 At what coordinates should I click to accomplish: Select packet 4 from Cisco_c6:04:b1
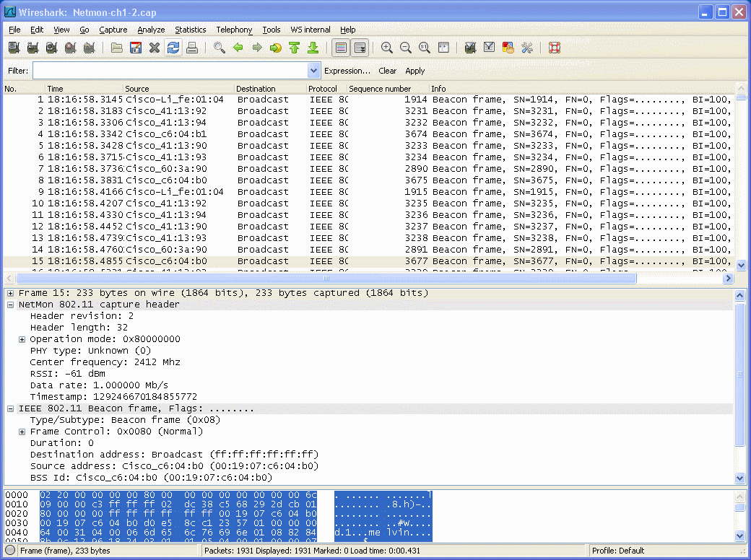[x=368, y=134]
